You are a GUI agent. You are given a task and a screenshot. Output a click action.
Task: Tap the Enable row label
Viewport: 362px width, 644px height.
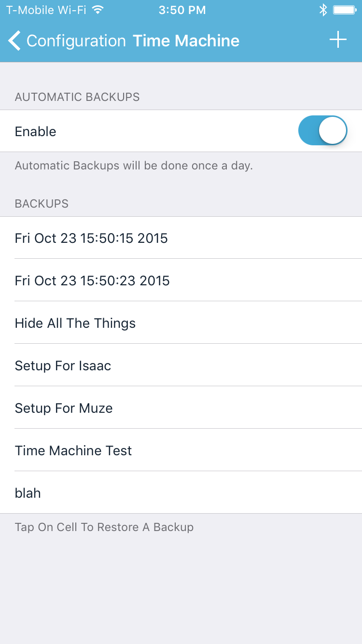(36, 131)
